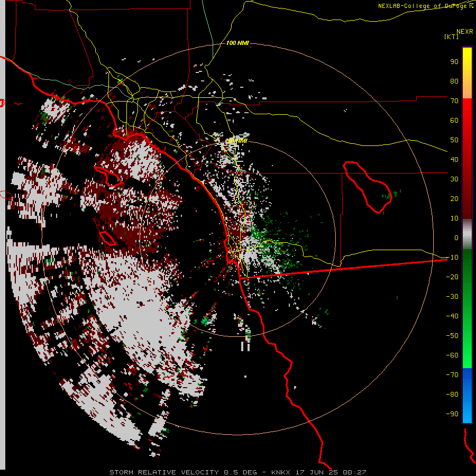Click the KNKX radar site identifier

281,472
